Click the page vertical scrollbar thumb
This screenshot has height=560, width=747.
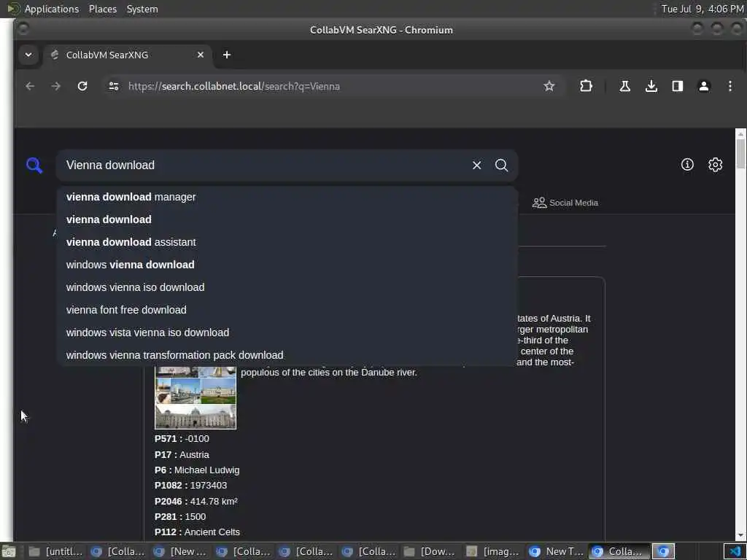coord(740,153)
